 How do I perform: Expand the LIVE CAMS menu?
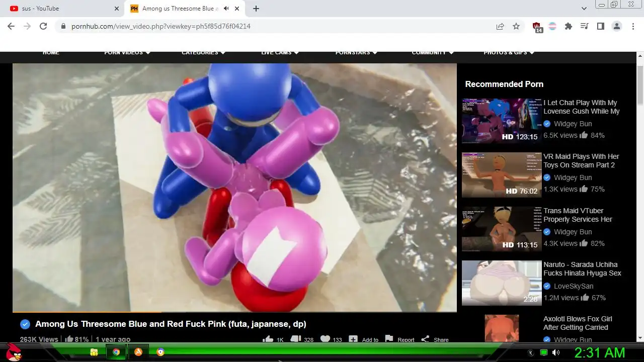(x=280, y=53)
